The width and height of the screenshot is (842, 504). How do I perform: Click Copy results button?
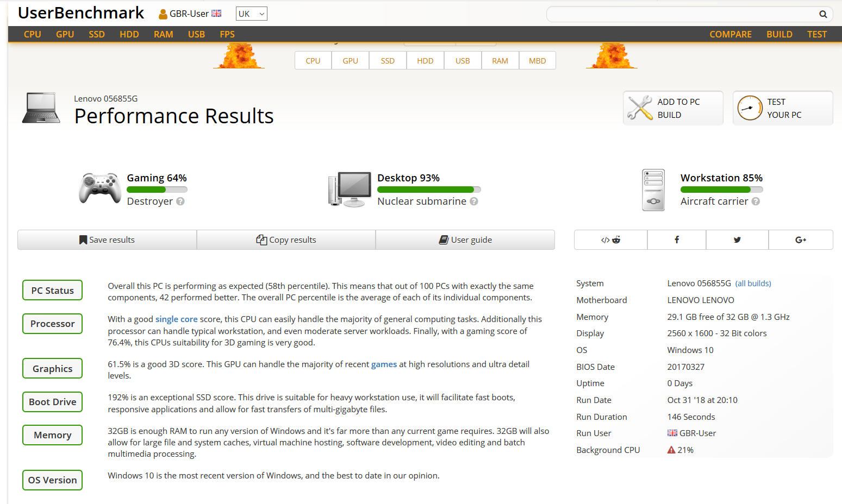[x=286, y=240]
